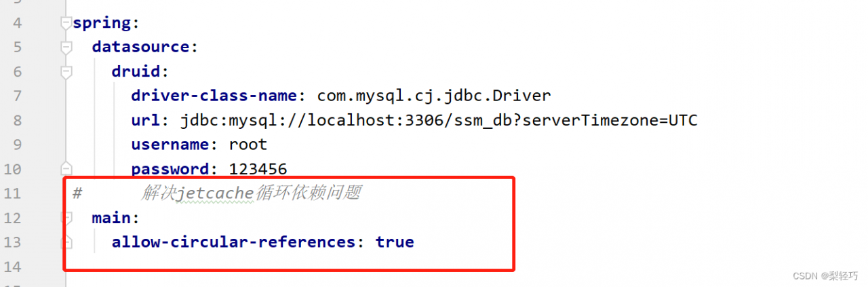868x287 pixels.
Task: Click the com.mysql.cj.jdbc.Driver value
Action: pos(434,96)
